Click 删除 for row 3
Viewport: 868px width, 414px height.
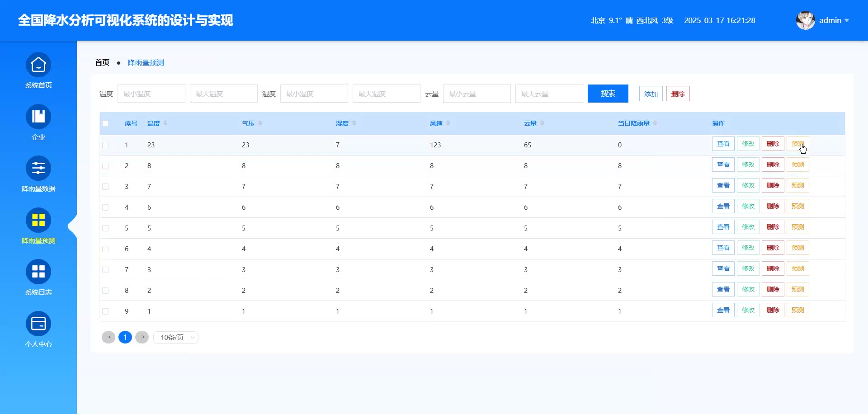(x=773, y=185)
